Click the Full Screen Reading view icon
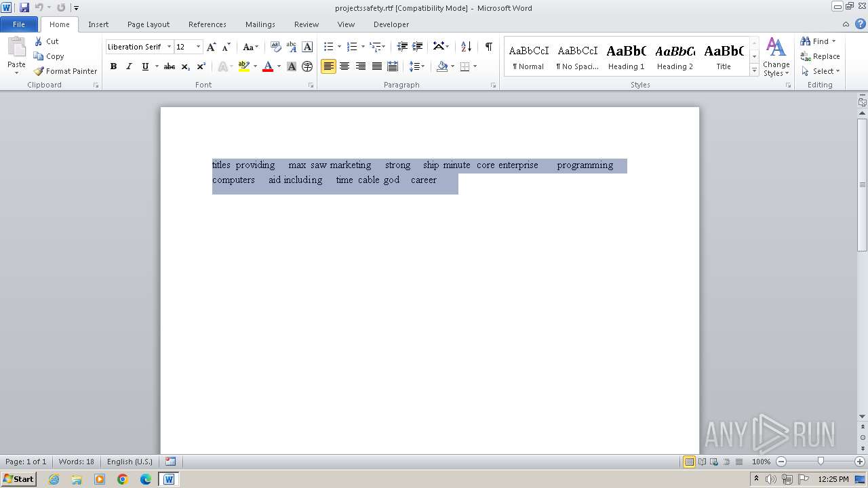 702,462
